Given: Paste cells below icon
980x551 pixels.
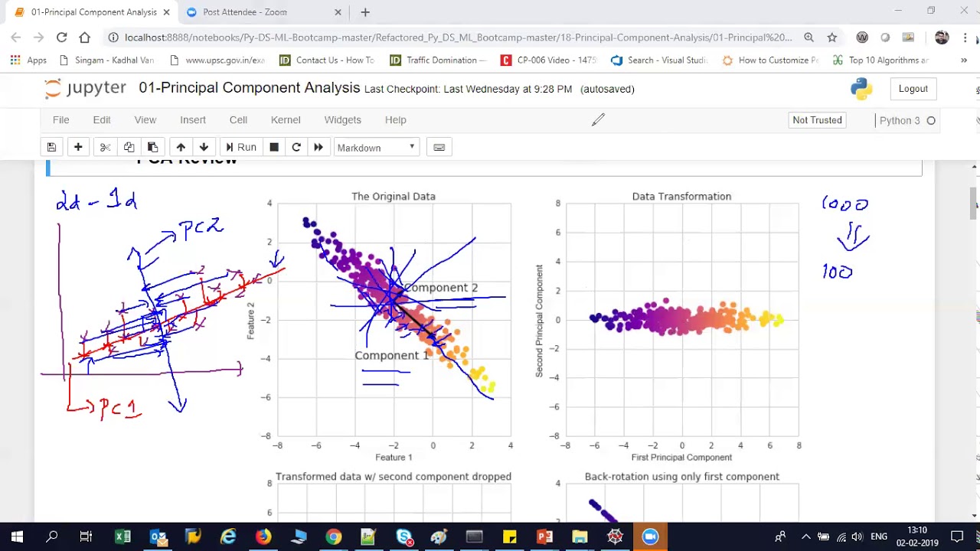Looking at the screenshot, I should (152, 147).
